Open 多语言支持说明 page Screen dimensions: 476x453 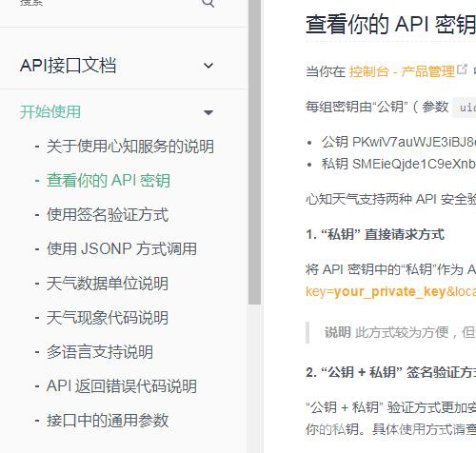(100, 352)
